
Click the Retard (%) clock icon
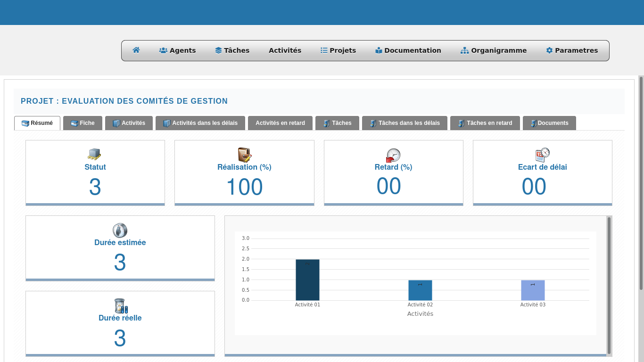coord(393,155)
